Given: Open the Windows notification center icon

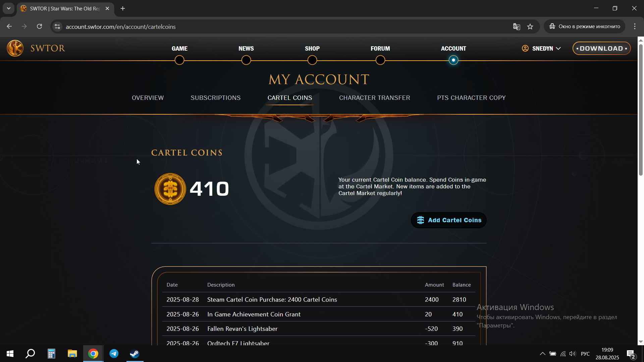Looking at the screenshot, I should coord(631,354).
